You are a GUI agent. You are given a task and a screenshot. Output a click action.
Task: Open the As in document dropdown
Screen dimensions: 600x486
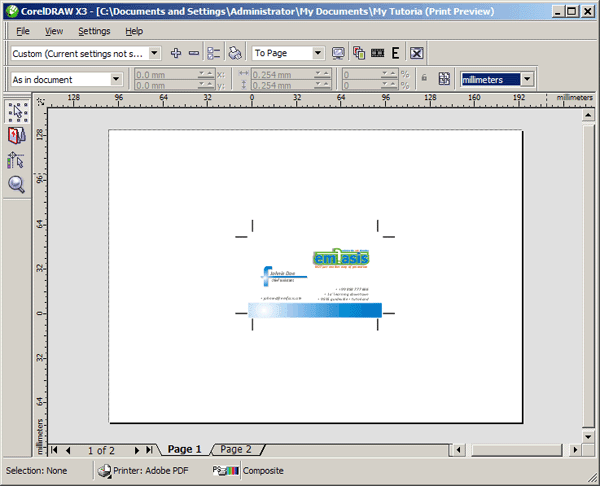pos(116,79)
